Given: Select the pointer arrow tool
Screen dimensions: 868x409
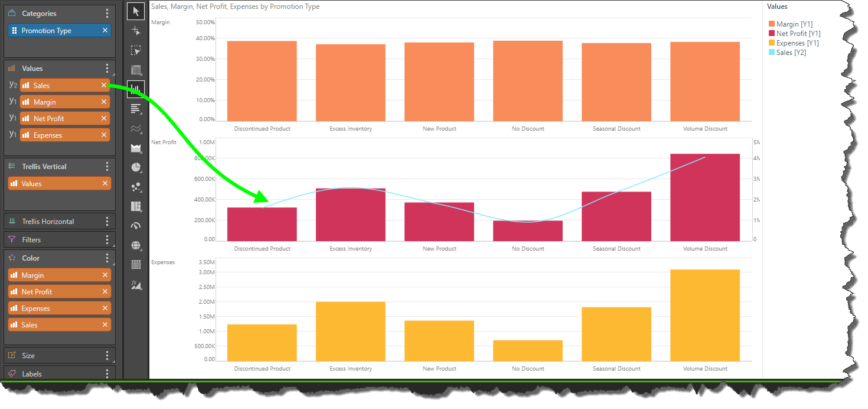Looking at the screenshot, I should (136, 11).
